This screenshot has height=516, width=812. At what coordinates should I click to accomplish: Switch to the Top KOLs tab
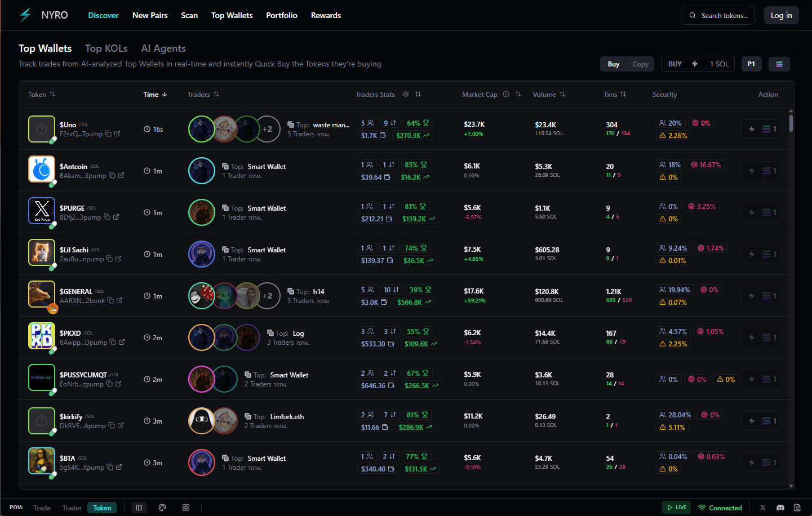[106, 48]
